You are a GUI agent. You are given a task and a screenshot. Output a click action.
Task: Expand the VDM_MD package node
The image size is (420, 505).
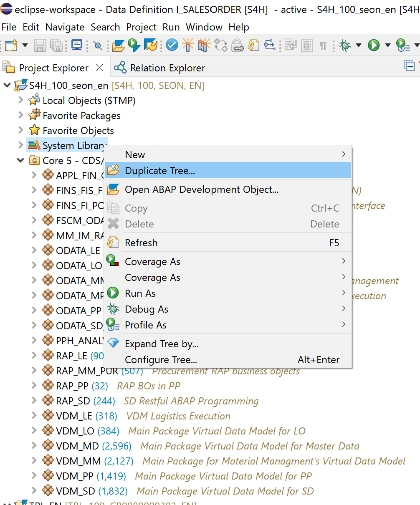tap(34, 446)
